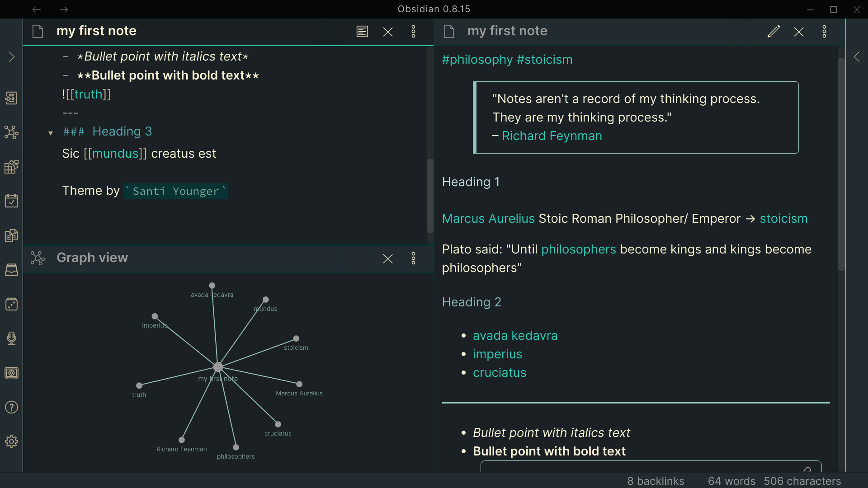This screenshot has height=488, width=868.
Task: Click the 8 backlinks status bar item
Action: coord(656,481)
